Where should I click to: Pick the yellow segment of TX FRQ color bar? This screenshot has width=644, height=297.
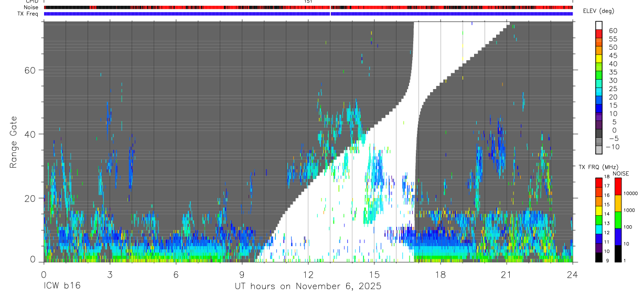[599, 211]
